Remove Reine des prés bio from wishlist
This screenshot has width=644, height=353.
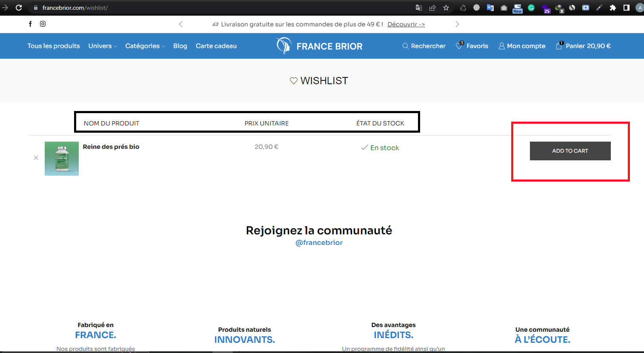(36, 158)
